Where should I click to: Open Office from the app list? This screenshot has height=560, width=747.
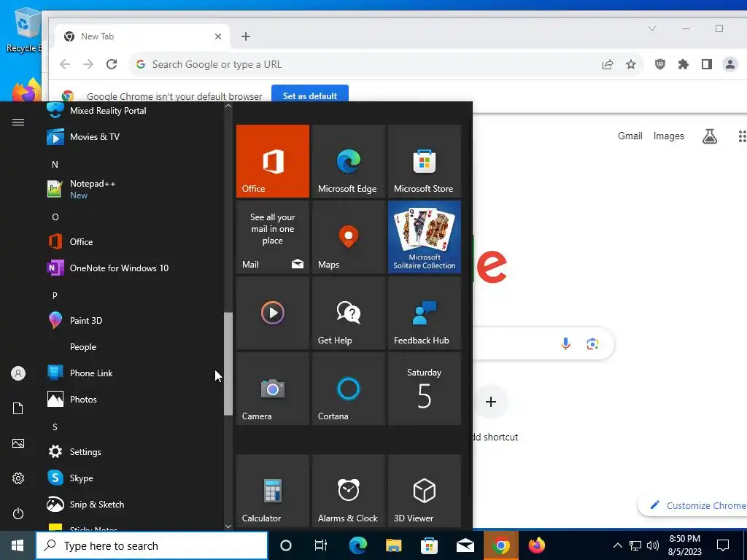point(133,242)
